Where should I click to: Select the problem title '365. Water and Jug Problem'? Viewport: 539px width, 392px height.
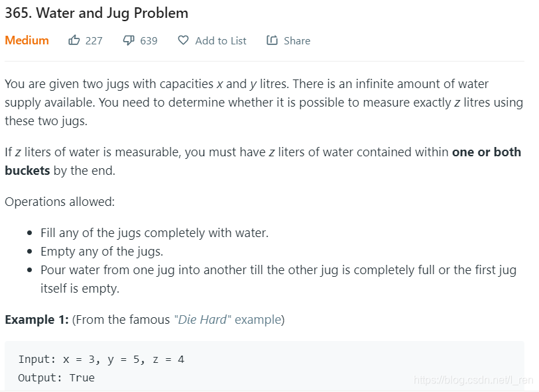click(x=96, y=13)
